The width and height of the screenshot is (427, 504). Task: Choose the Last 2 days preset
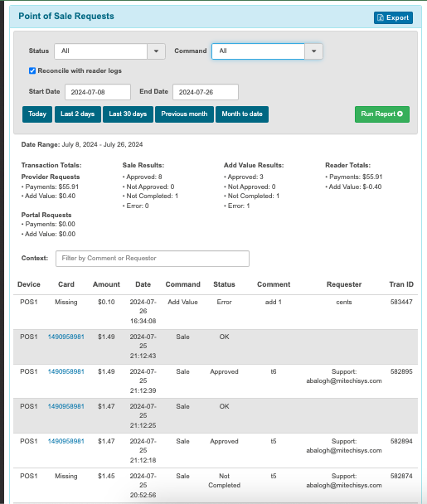click(x=77, y=114)
